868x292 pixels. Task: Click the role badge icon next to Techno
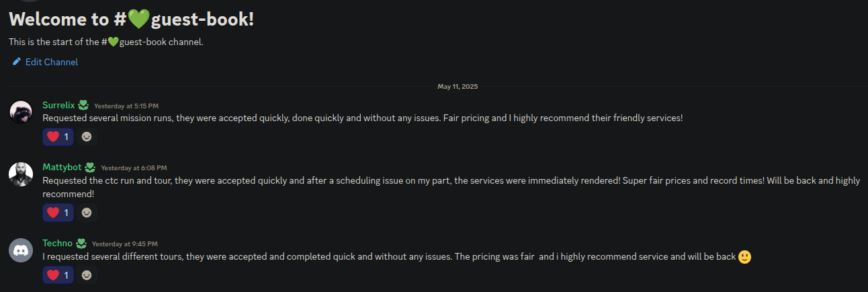tap(81, 243)
